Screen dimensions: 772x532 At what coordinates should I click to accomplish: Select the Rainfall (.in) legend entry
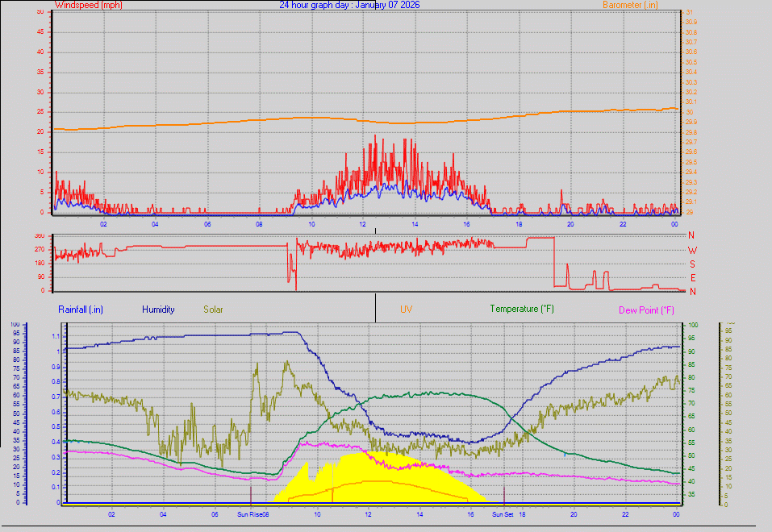[80, 309]
